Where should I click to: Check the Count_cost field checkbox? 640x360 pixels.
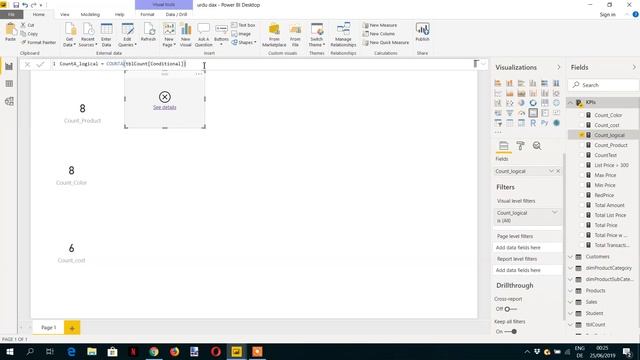582,125
